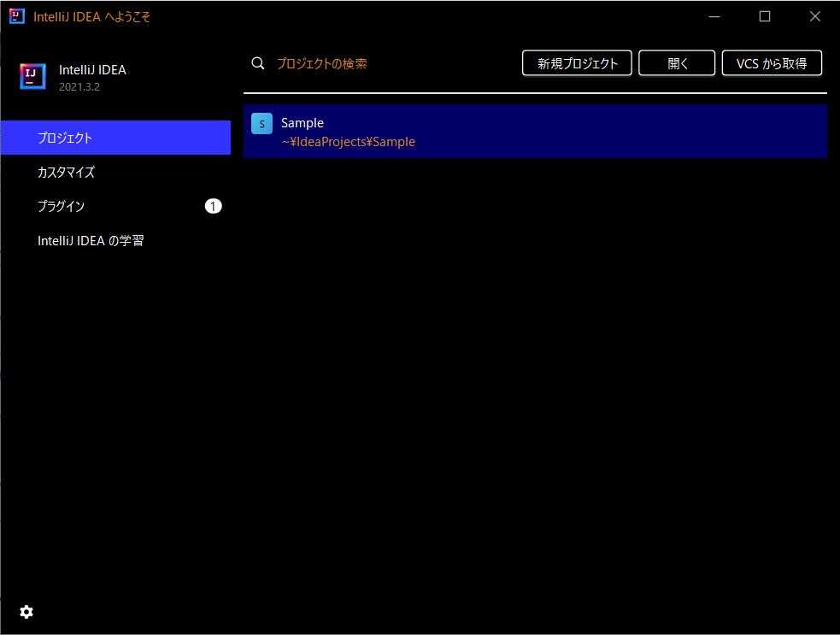Select the プロジェクト tab
This screenshot has height=635, width=840.
pyautogui.click(x=115, y=138)
